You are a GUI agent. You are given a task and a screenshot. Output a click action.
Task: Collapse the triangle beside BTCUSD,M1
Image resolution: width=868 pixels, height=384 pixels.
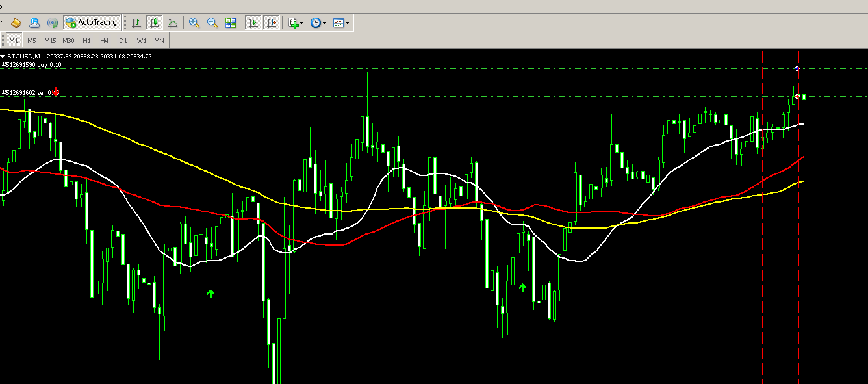click(3, 57)
